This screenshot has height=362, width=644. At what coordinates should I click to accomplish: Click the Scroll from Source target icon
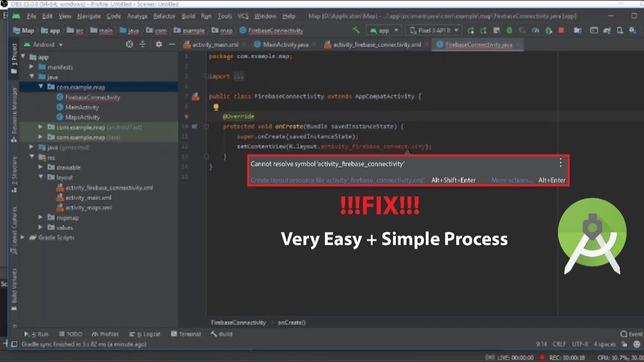(x=129, y=44)
